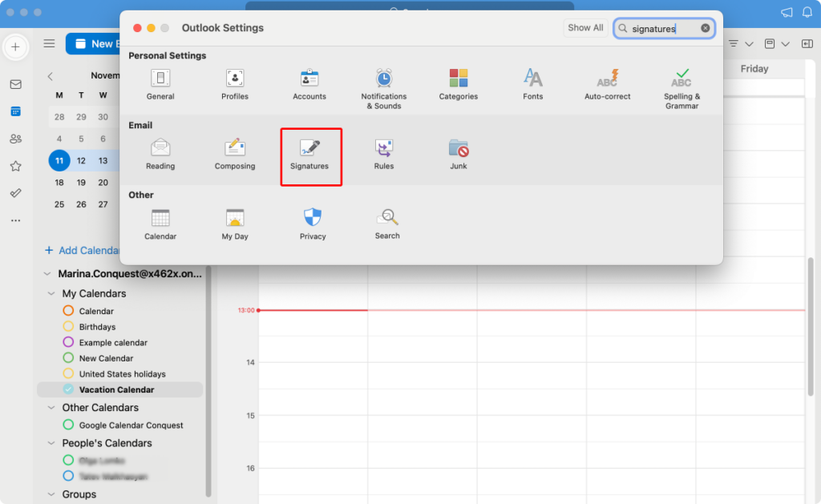Open the Accounts settings pane

tap(309, 79)
